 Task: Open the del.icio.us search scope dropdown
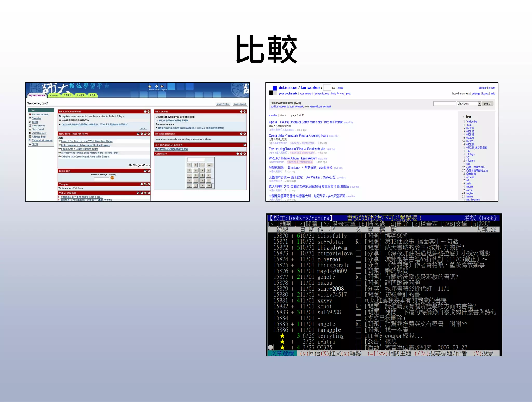(x=479, y=103)
